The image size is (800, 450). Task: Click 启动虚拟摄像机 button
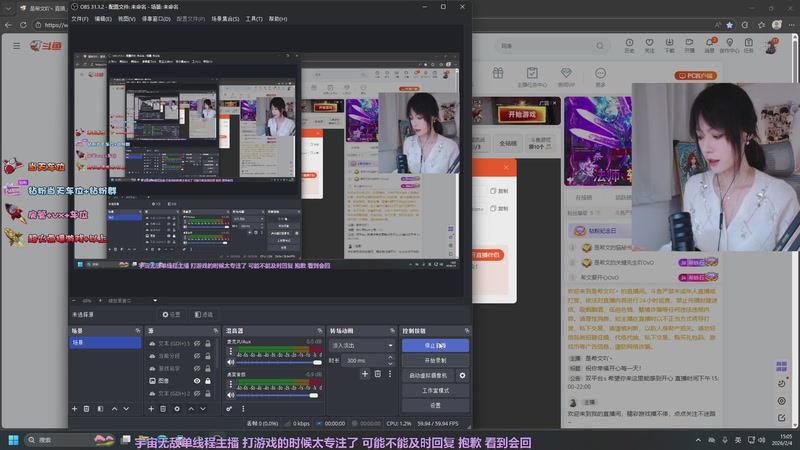[x=428, y=376]
